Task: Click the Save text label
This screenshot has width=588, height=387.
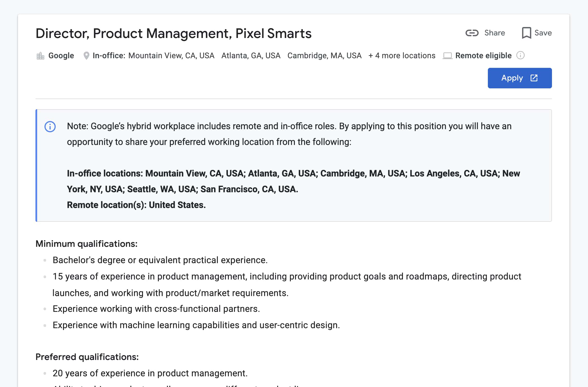Action: tap(543, 33)
